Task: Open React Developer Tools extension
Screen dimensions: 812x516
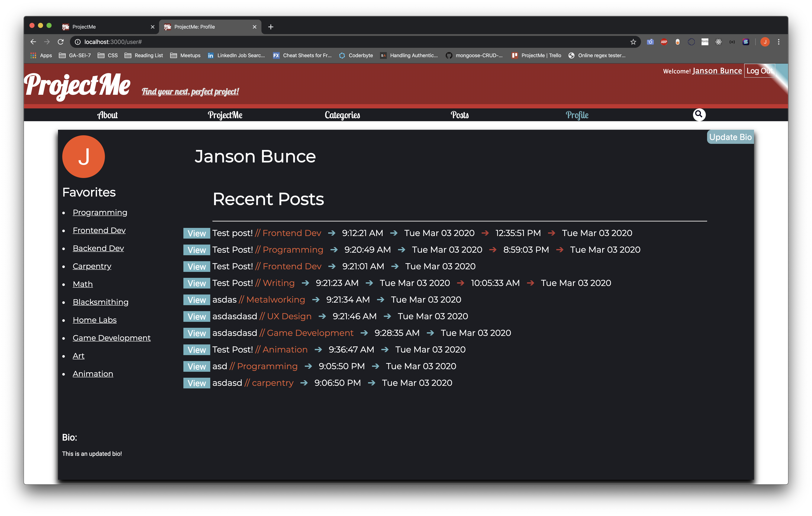Action: tap(718, 42)
